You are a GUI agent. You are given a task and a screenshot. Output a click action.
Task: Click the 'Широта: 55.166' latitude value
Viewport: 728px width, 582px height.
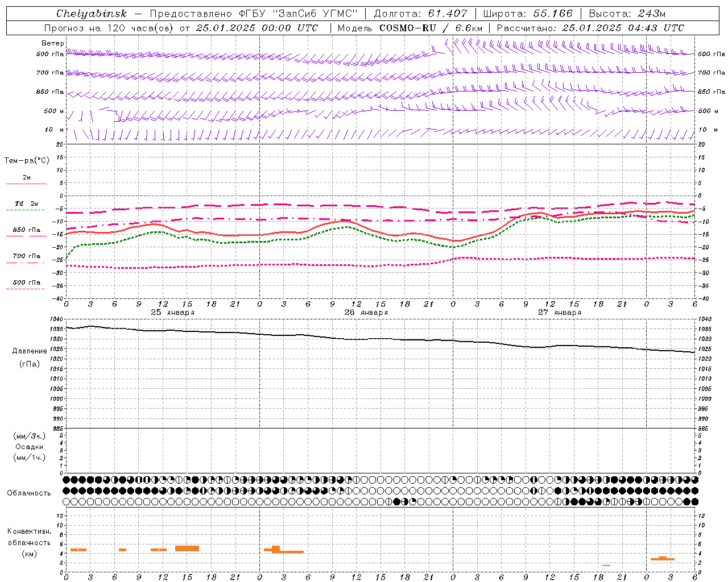(x=528, y=14)
